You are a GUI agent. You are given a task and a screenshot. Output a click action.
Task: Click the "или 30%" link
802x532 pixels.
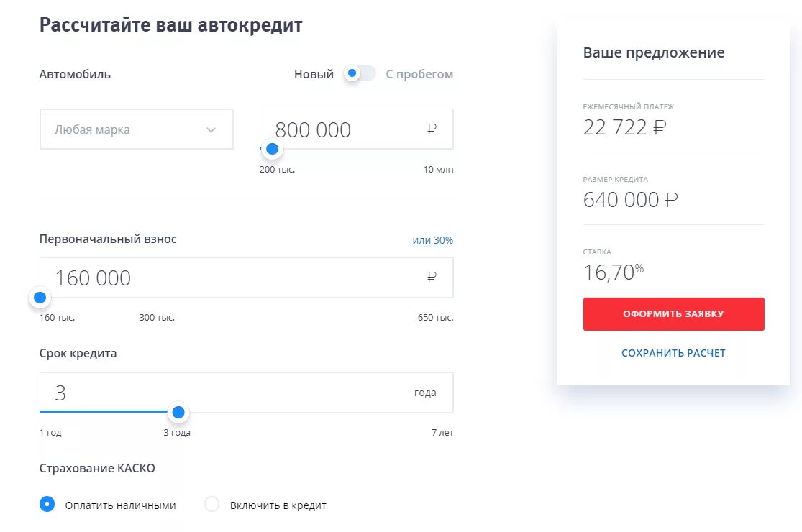click(x=432, y=240)
